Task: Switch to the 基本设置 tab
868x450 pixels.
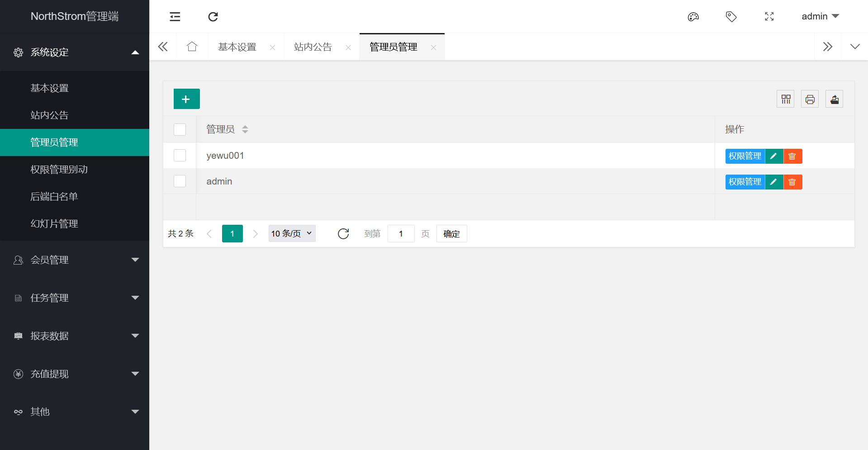Action: coord(237,47)
